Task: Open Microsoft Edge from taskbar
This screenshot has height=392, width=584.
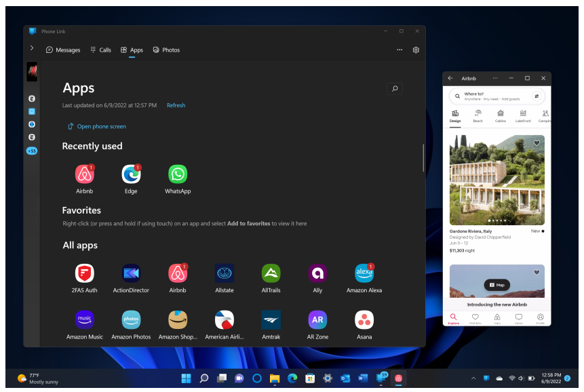Action: (x=292, y=378)
